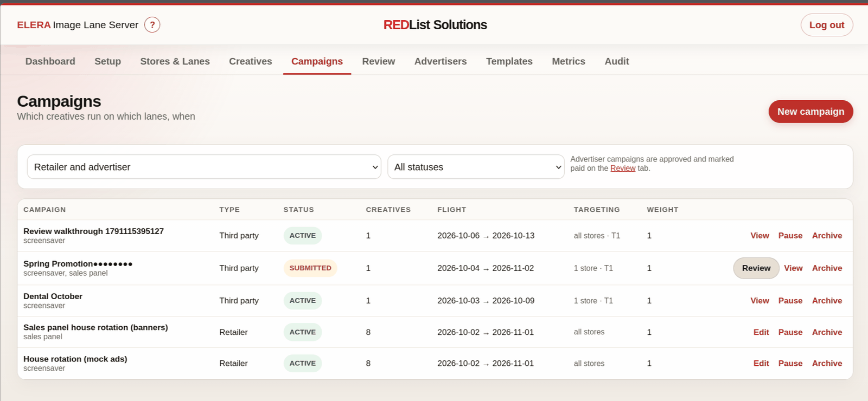Open the Creatives tab
This screenshot has width=868, height=401.
(x=250, y=61)
